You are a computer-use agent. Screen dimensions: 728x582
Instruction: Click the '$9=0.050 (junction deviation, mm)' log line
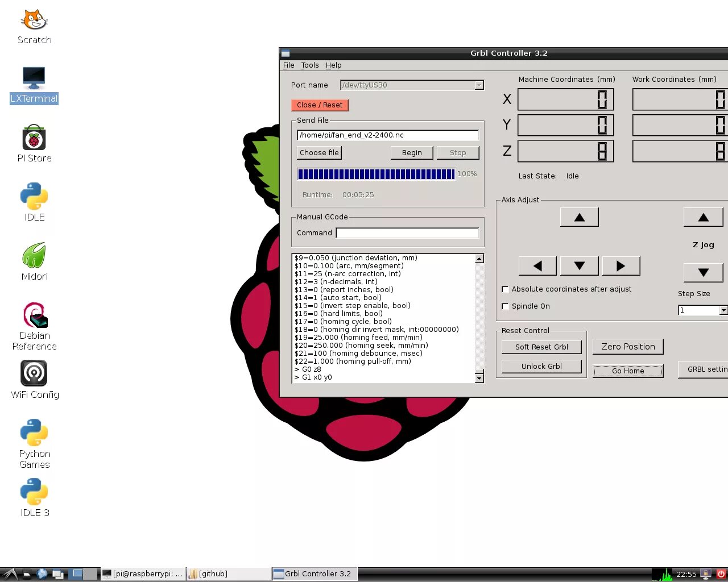[356, 258]
